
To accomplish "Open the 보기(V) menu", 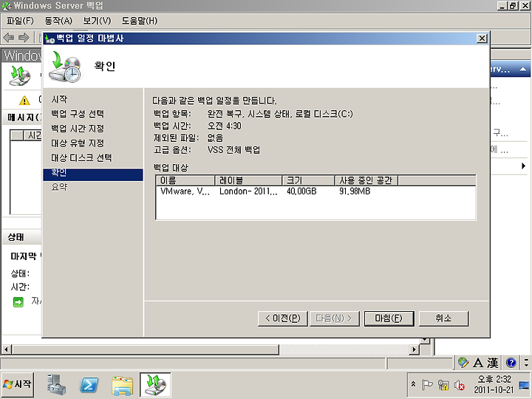I will (97, 21).
